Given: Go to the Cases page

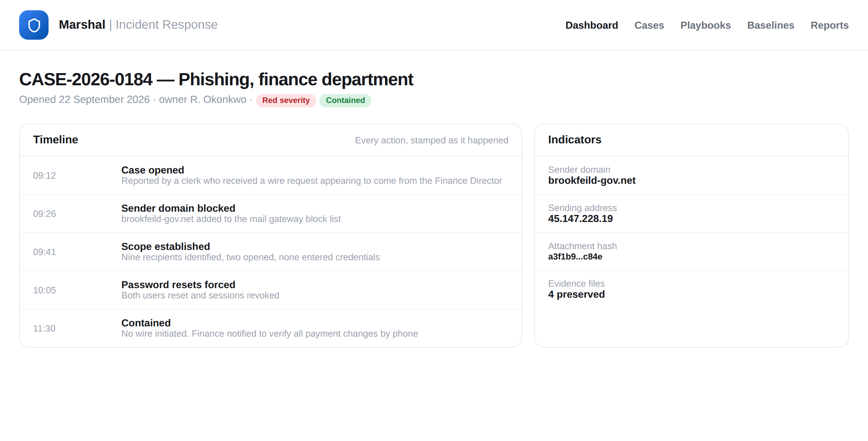Looking at the screenshot, I should click(649, 25).
